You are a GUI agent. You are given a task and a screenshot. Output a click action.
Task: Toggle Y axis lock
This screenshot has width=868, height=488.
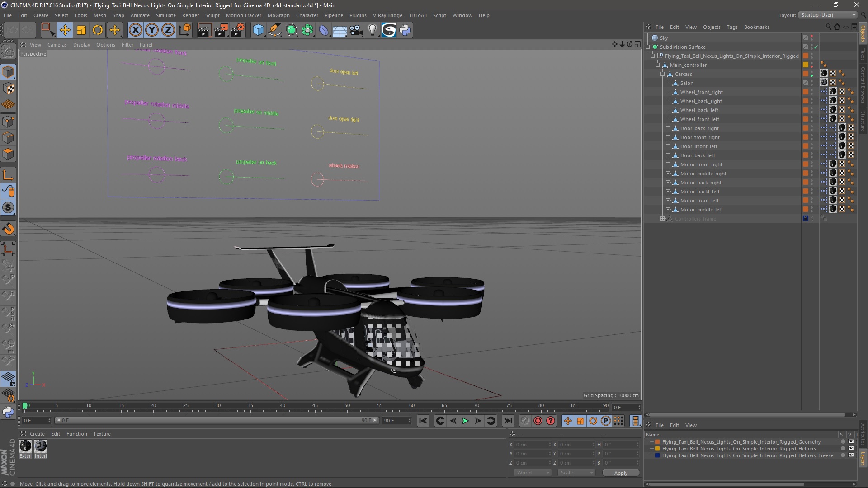click(152, 30)
